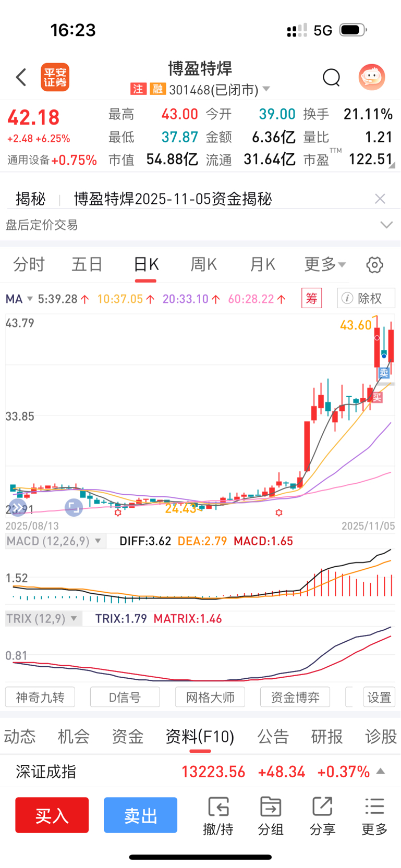
Task: Close the 资金揭秘 banner
Action: click(x=380, y=199)
